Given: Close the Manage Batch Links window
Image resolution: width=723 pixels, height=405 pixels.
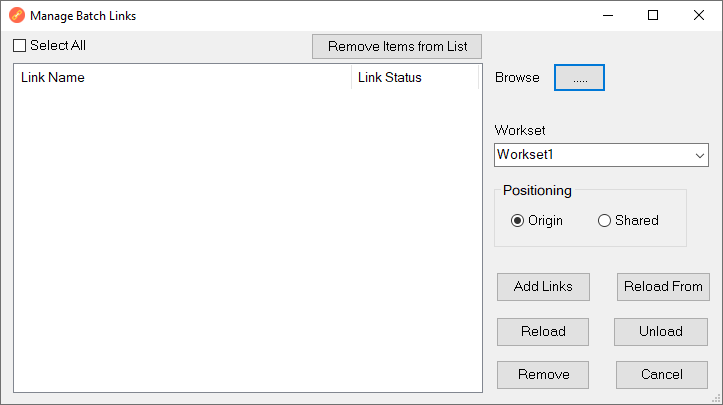Looking at the screenshot, I should point(699,16).
